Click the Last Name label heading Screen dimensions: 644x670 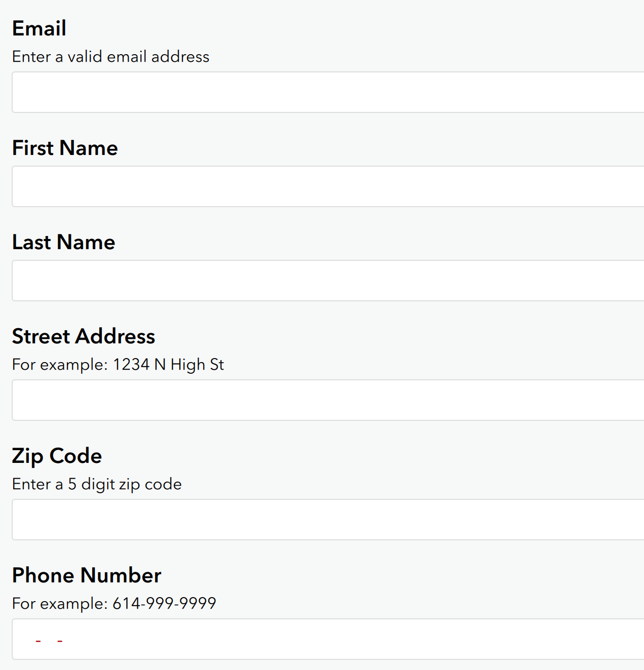[64, 242]
